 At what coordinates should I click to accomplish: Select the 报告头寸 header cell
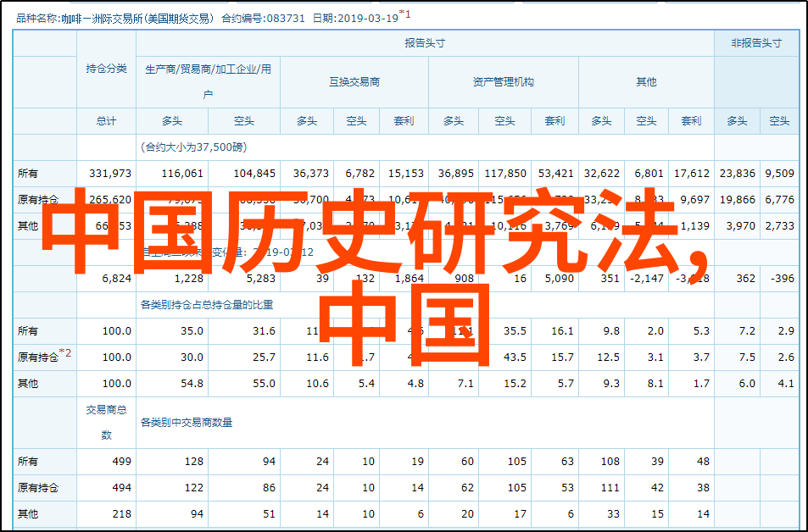(x=424, y=42)
